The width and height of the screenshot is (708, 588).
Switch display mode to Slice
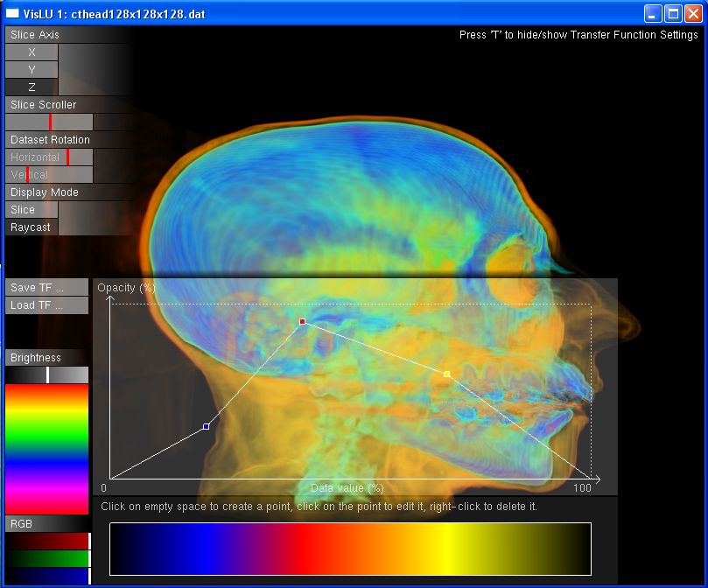point(32,210)
